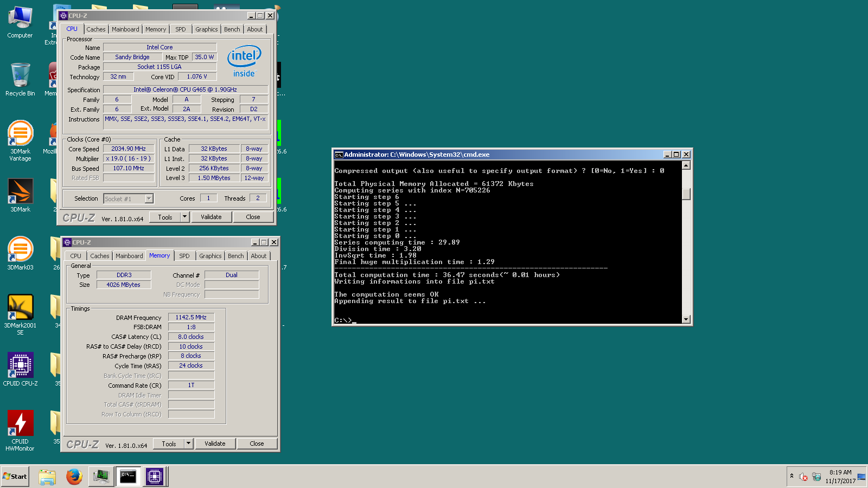Select CPU tab in lower CPU-Z window

tap(76, 256)
